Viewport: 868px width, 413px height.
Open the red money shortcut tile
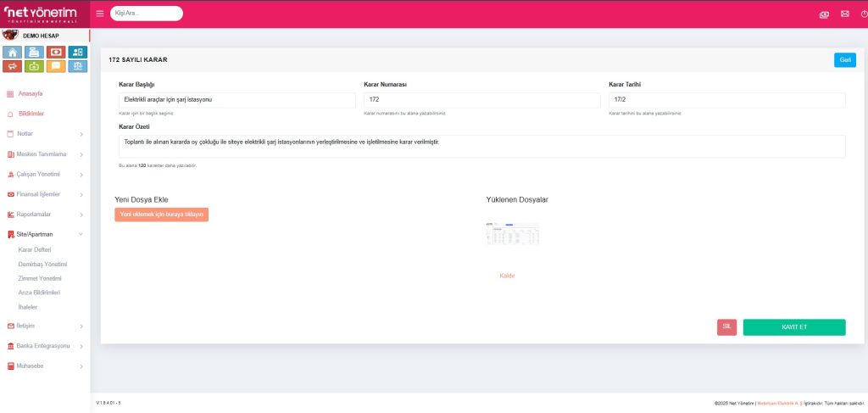pyautogui.click(x=56, y=52)
